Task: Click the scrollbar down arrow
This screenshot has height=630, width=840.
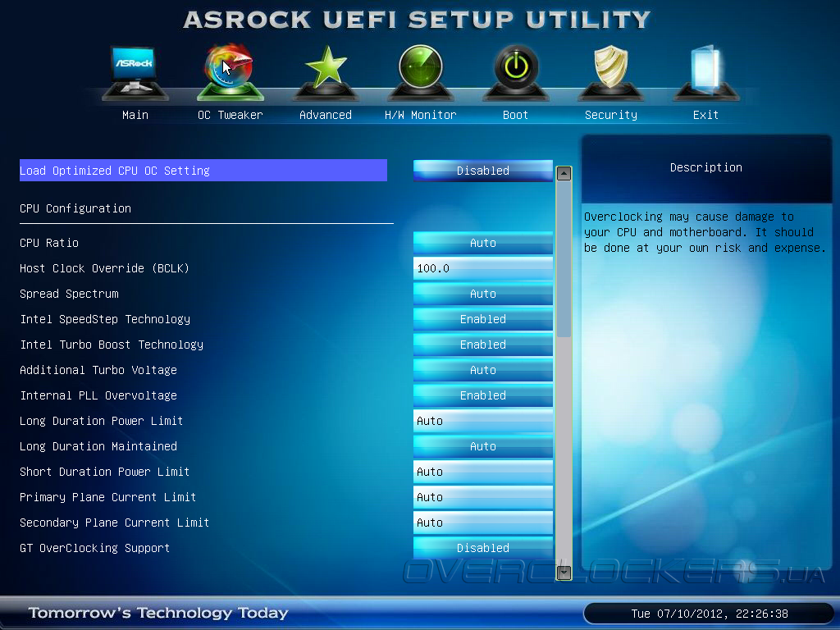Action: point(564,573)
